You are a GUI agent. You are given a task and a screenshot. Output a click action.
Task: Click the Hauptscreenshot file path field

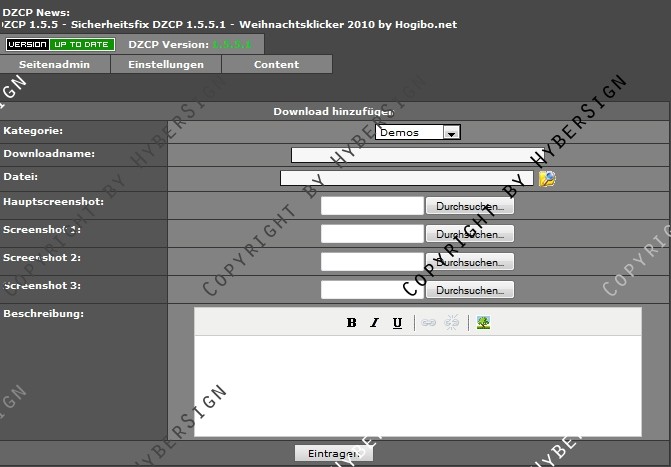[x=372, y=206]
